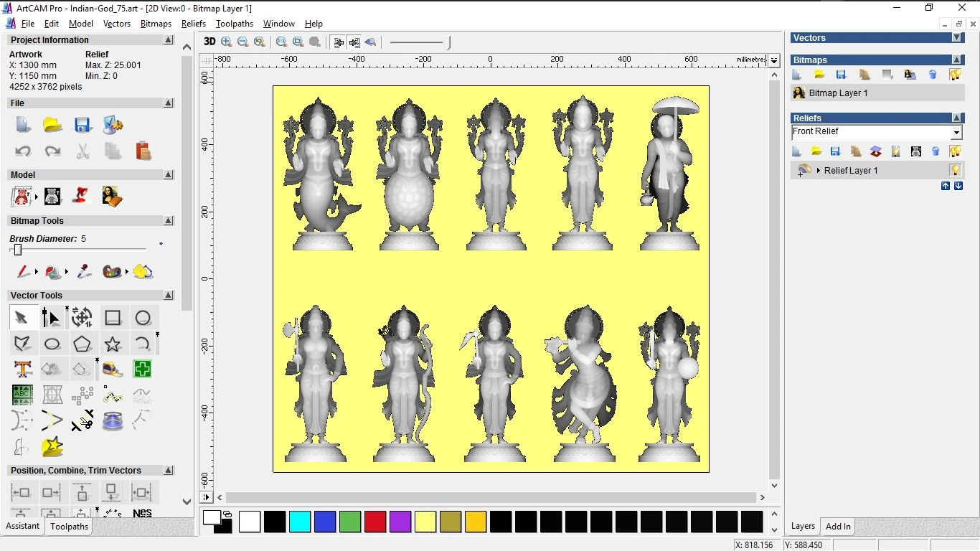Viewport: 980px width, 551px height.
Task: Open the Front Relief dropdown
Action: click(956, 133)
